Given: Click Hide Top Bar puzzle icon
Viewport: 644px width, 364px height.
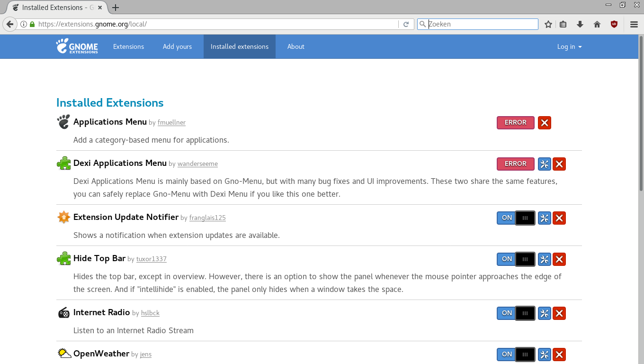Looking at the screenshot, I should click(63, 258).
